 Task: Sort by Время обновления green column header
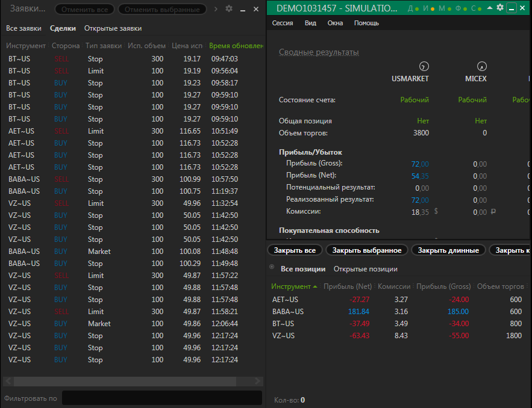[236, 46]
